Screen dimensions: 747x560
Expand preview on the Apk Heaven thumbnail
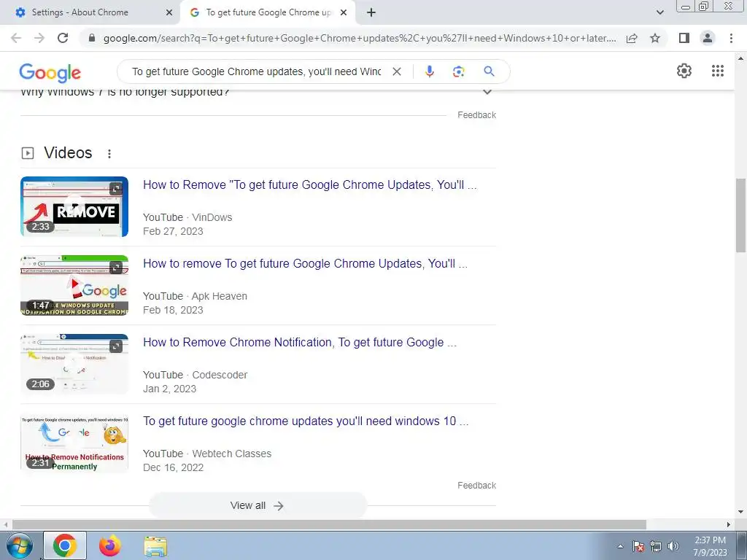pyautogui.click(x=116, y=267)
